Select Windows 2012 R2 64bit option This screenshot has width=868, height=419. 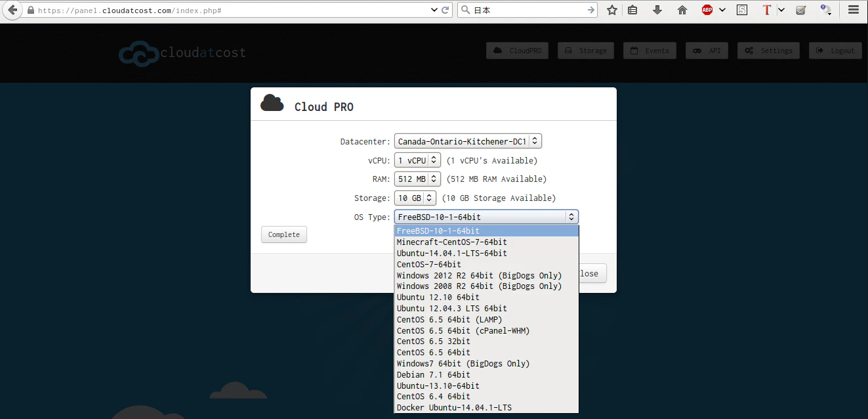click(486, 275)
